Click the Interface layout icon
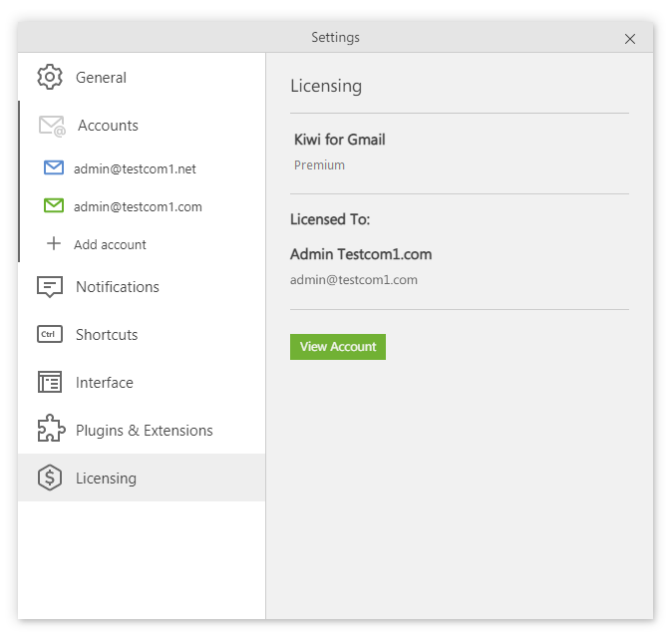Viewport: 672px width, 642px height. [x=50, y=383]
